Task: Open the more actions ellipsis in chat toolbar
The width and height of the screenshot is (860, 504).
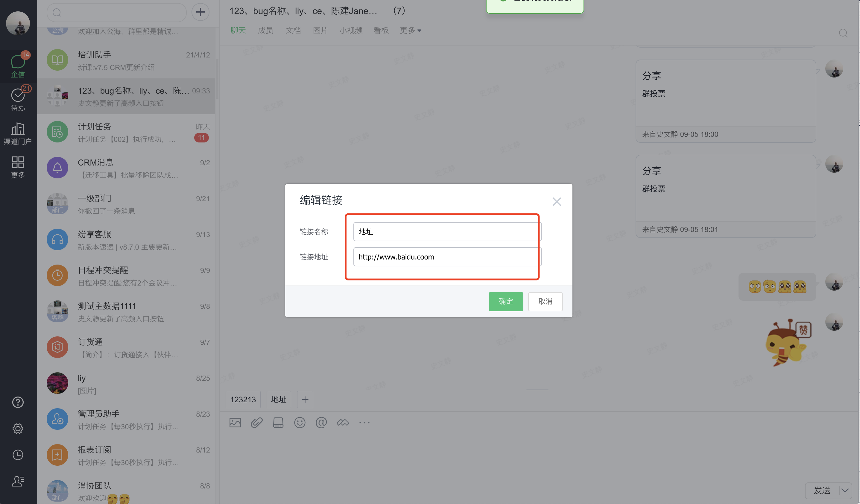Action: 364,423
